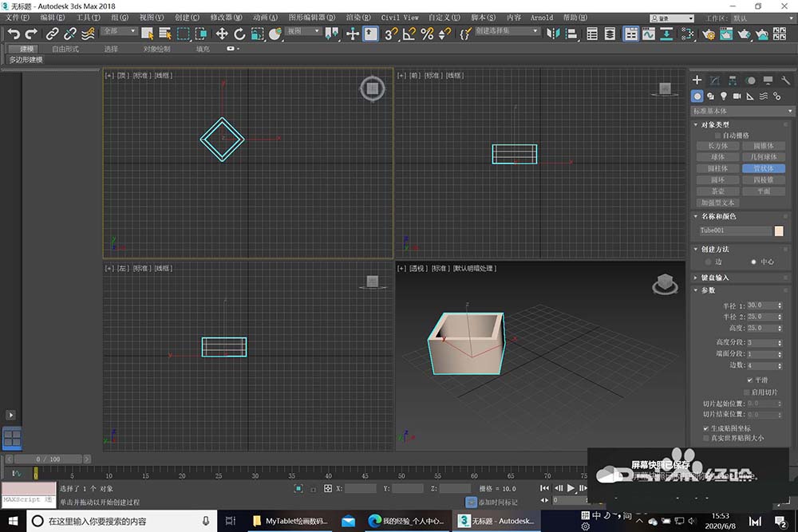Viewport: 798px width, 532px height.
Task: Enable the 自动栅格 checkbox
Action: [x=717, y=136]
